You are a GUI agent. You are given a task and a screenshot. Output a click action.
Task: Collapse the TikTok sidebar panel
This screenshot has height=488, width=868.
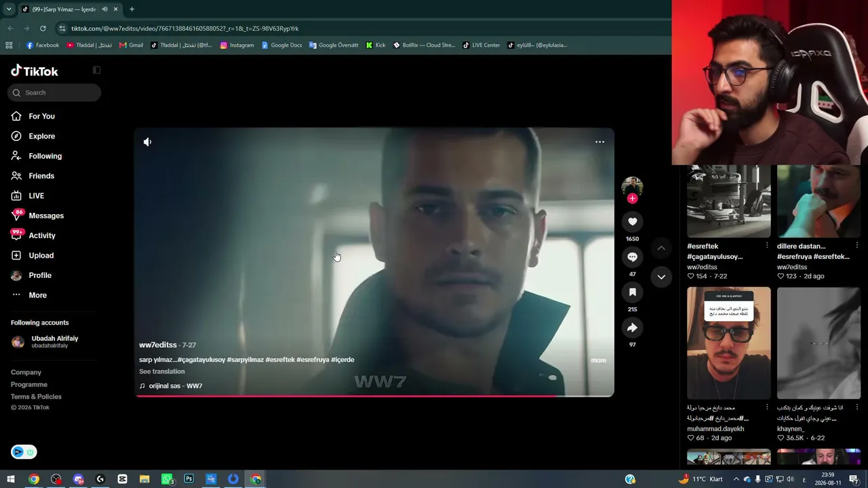tap(96, 70)
